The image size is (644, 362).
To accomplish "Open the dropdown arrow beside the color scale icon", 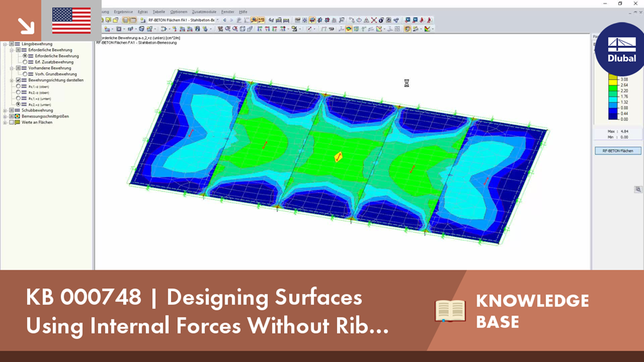I will (433, 29).
